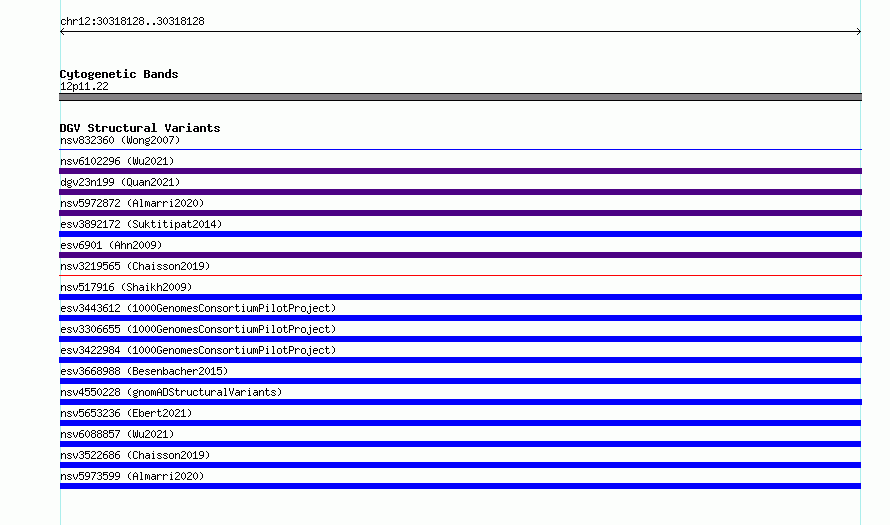This screenshot has width=890, height=525.
Task: Open variant dgv23n199 (Quan2021)
Action: (120, 182)
